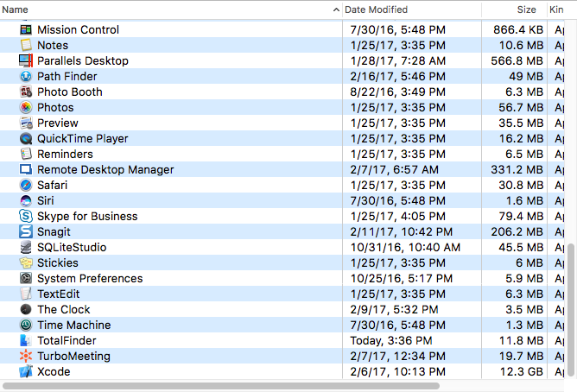Select the TotalFinder icon
The image size is (577, 392).
[26, 340]
